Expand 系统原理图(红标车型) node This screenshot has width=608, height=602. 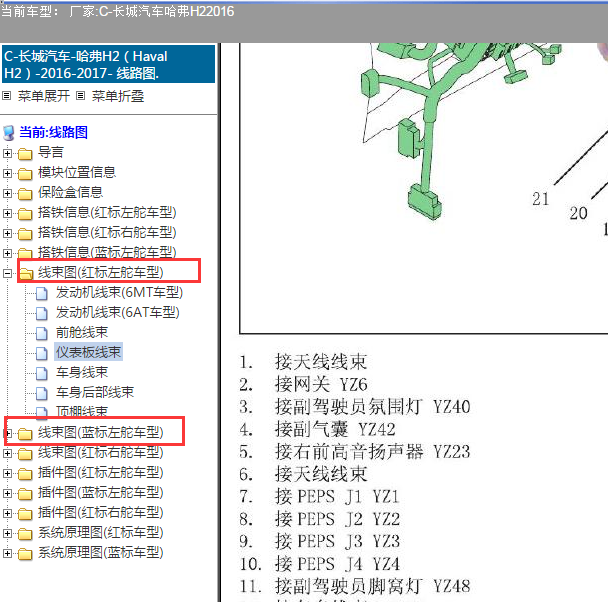7,533
